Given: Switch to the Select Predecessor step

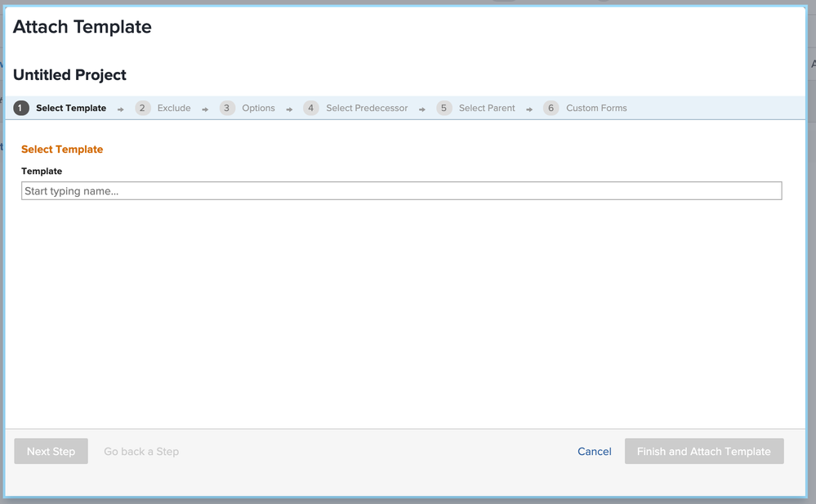Looking at the screenshot, I should pos(367,108).
